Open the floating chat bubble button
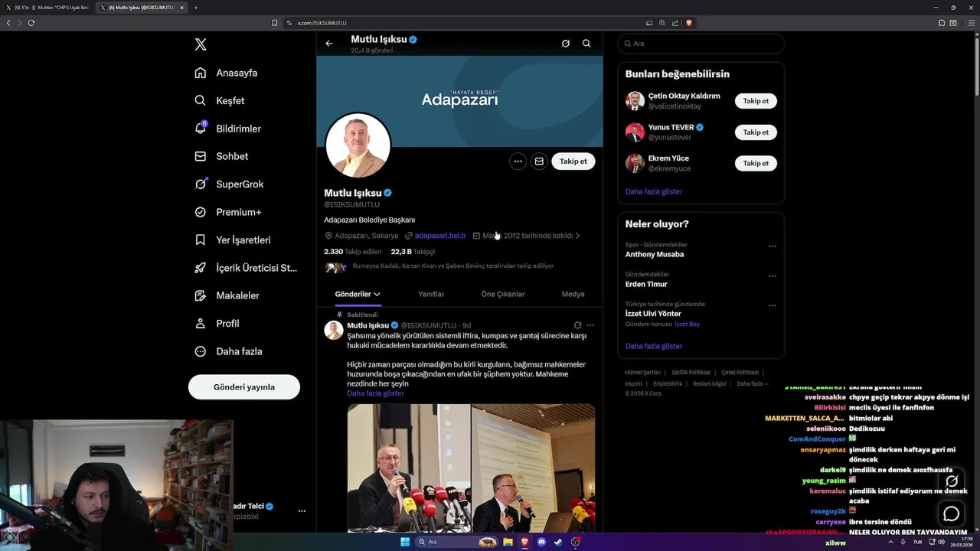The height and width of the screenshot is (551, 980). (952, 514)
